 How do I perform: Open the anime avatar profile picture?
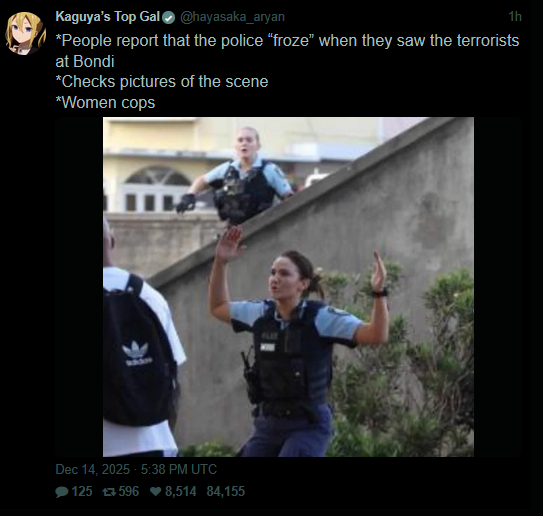pos(25,33)
